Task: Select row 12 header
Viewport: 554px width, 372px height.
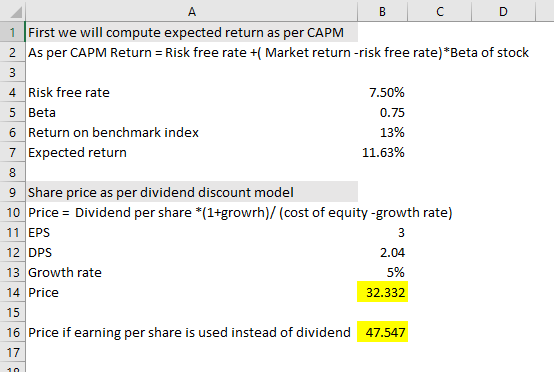Action: (x=12, y=253)
